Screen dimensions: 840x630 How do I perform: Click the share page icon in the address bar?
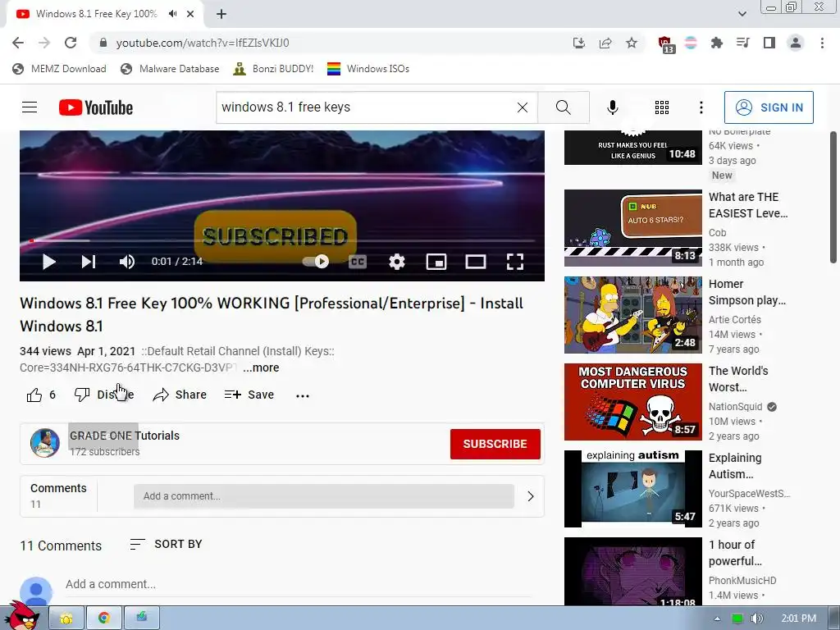point(605,43)
